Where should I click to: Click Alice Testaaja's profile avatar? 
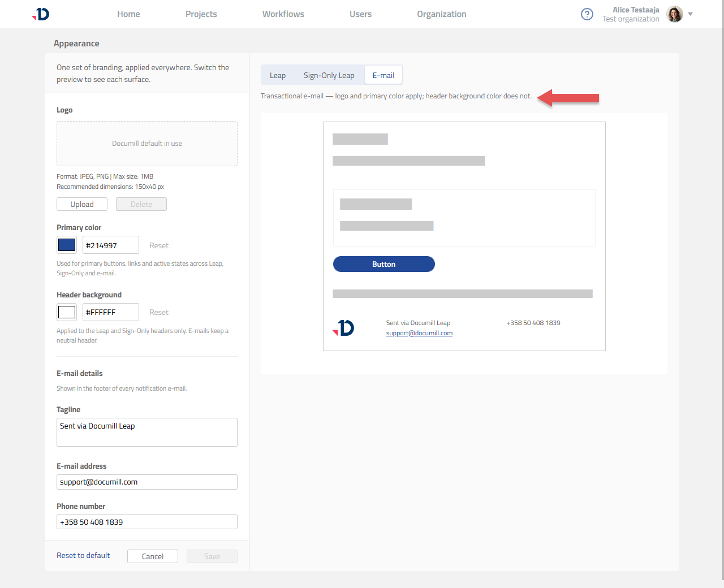click(675, 14)
